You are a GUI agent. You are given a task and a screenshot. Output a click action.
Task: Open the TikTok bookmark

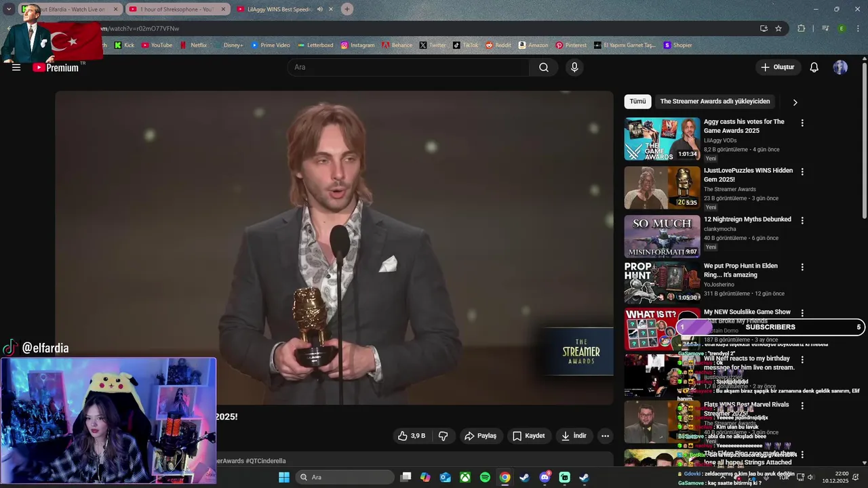466,45
